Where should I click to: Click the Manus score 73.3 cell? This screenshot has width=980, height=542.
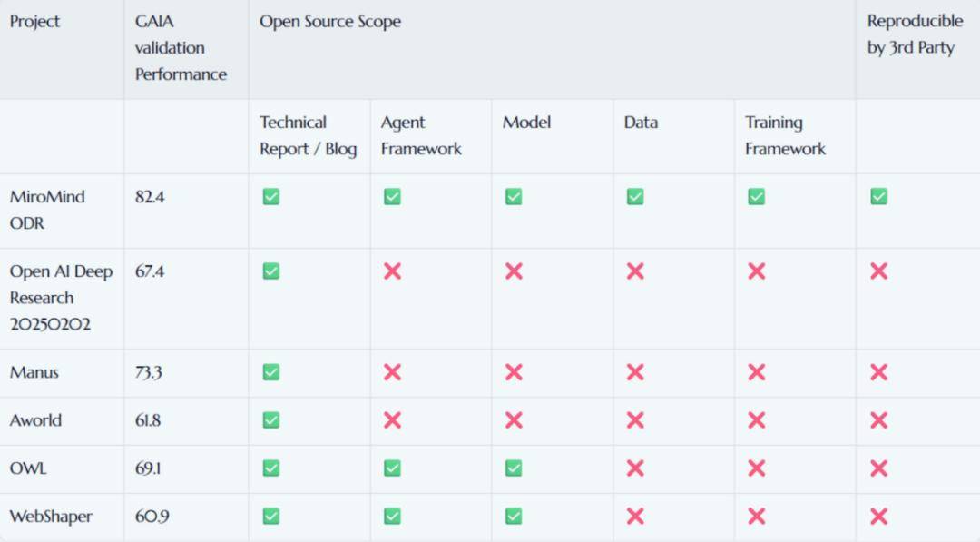click(x=149, y=372)
